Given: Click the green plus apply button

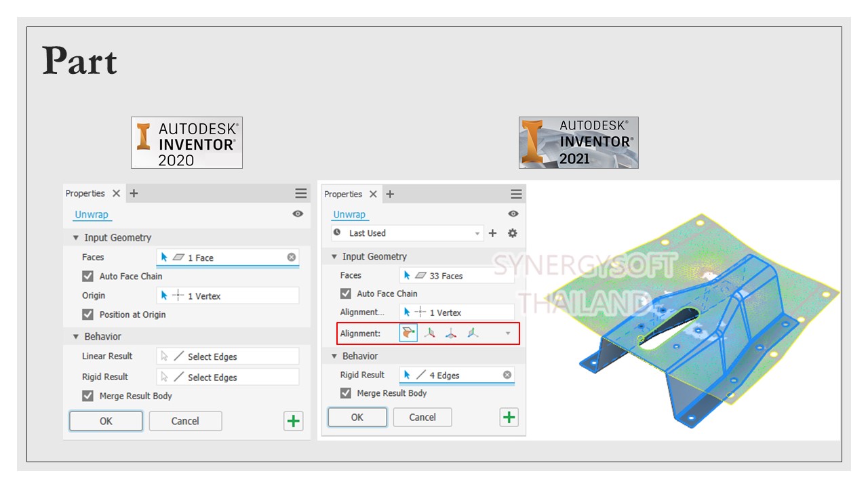Looking at the screenshot, I should click(509, 417).
